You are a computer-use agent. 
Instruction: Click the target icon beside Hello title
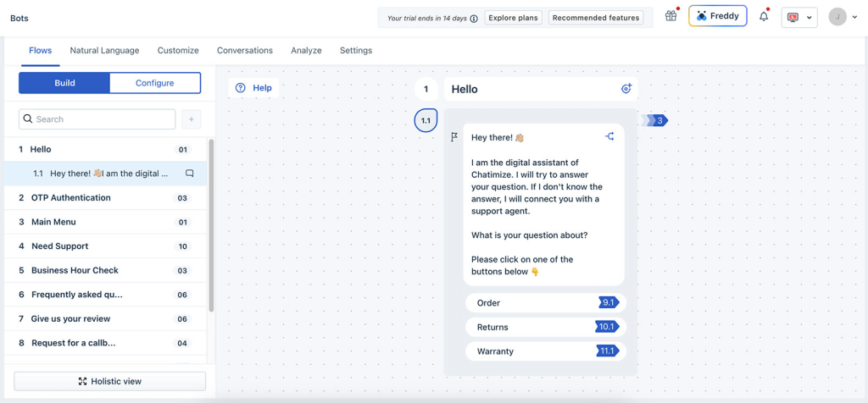(626, 89)
